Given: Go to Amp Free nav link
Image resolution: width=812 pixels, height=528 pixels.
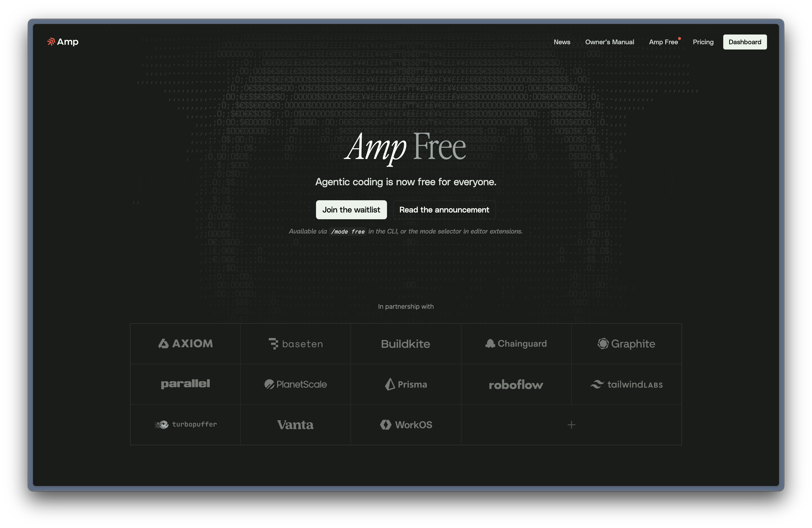Looking at the screenshot, I should click(663, 42).
